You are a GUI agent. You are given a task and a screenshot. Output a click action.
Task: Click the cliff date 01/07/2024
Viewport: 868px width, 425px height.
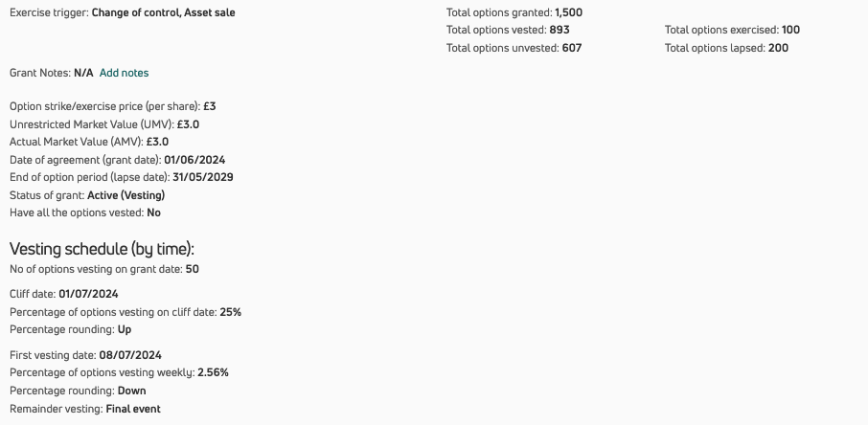[x=88, y=294]
